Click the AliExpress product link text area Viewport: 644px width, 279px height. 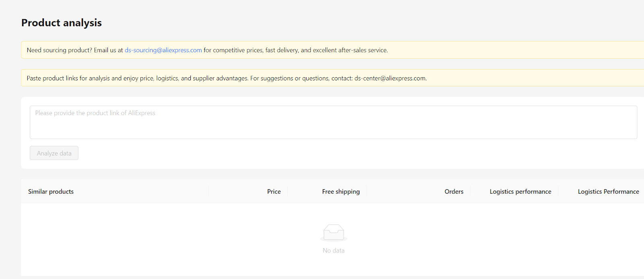pos(333,122)
